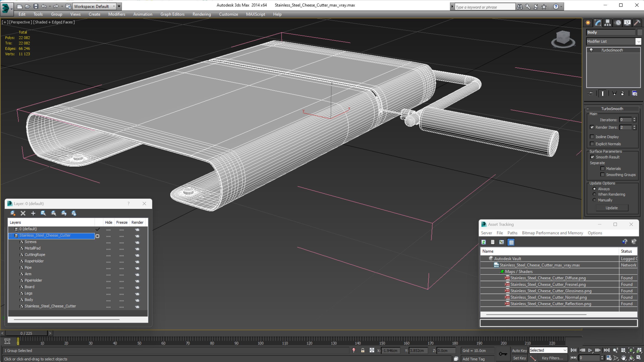Increase Render Iters spinner value
Screen dimensions: 644x362
click(634, 126)
